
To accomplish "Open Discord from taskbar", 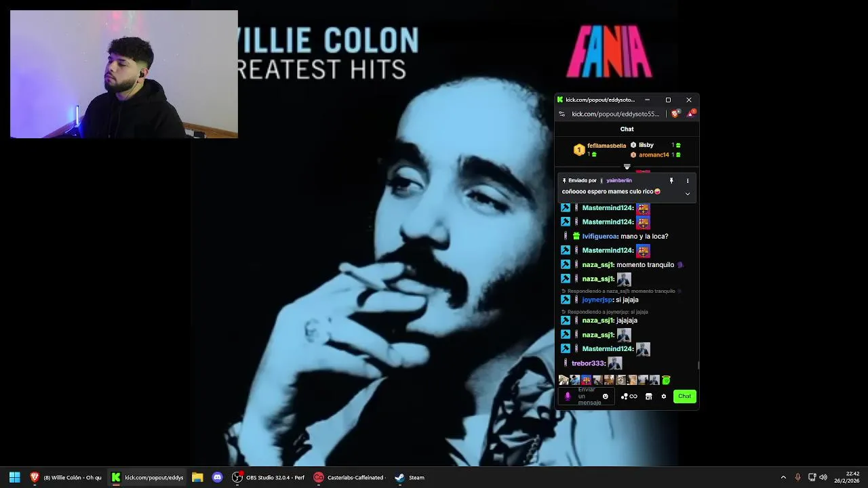I will tap(217, 477).
